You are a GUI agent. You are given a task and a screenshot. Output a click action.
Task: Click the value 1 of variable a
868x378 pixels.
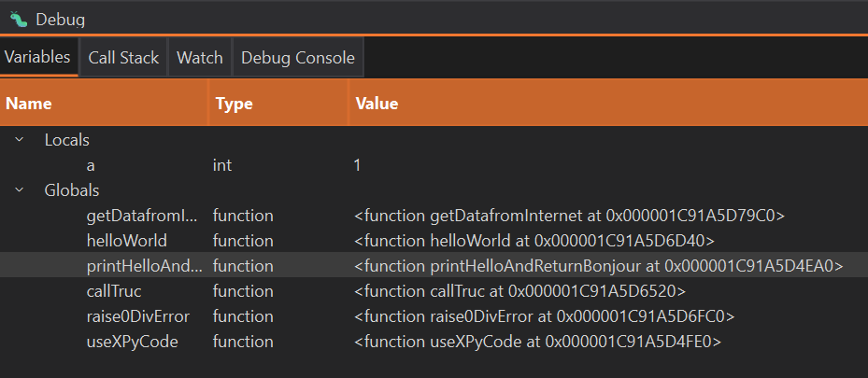coord(357,165)
